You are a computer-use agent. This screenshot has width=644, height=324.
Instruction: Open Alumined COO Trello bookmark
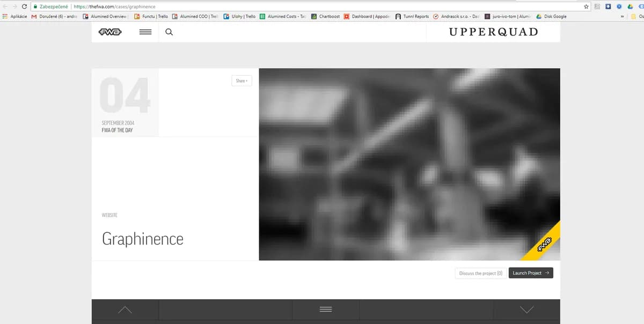(196, 17)
